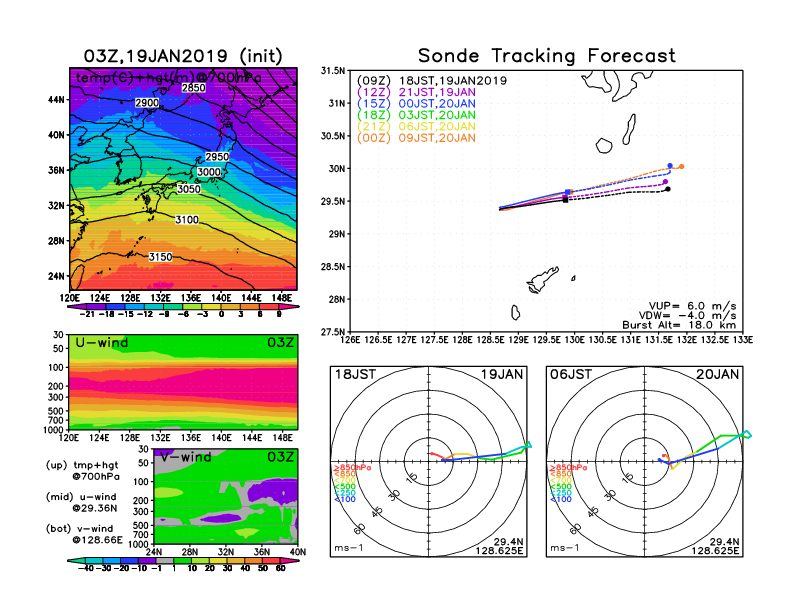Click the 'U-wind' panel label
Viewport: 792px width, 612px height.
pyautogui.click(x=102, y=343)
